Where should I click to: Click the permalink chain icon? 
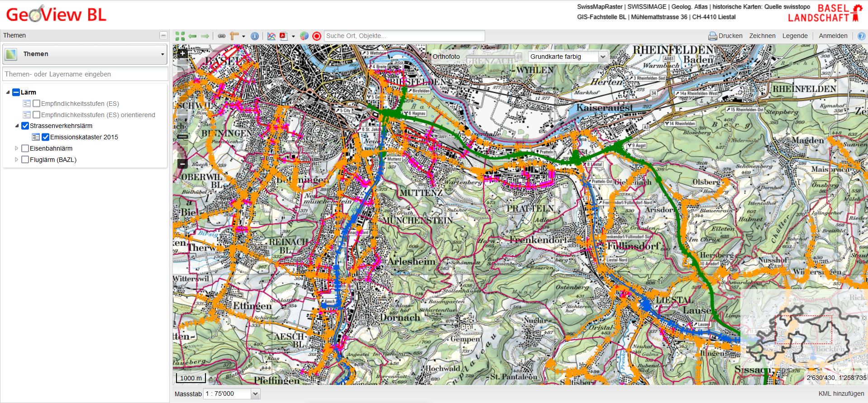click(x=222, y=36)
